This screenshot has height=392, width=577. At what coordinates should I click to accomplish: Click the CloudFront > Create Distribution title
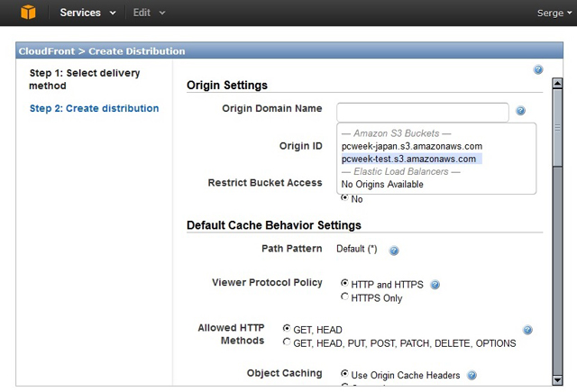click(102, 51)
